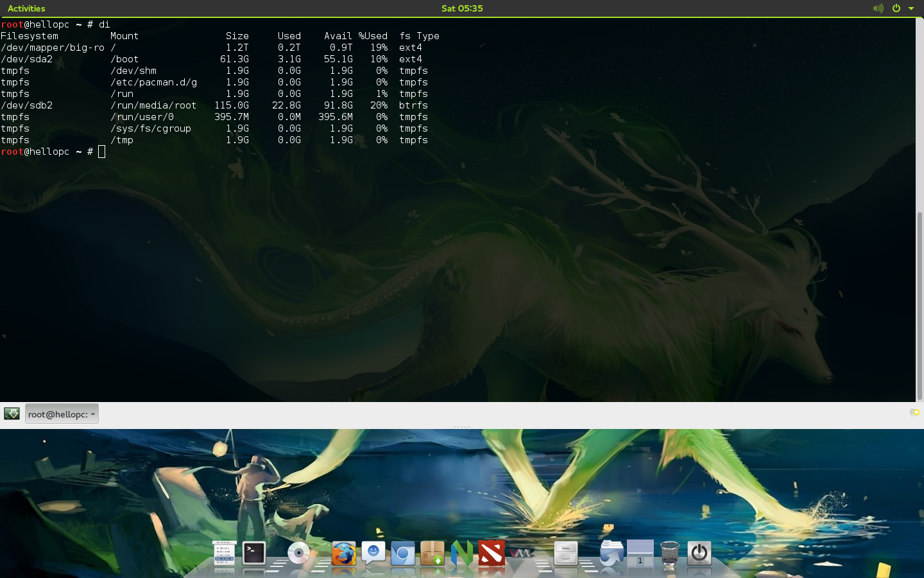The width and height of the screenshot is (924, 578).
Task: Click the Mount column header
Action: pos(124,36)
